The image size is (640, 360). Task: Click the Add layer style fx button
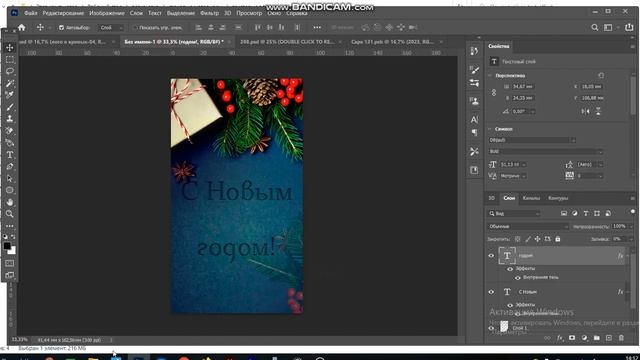point(560,338)
